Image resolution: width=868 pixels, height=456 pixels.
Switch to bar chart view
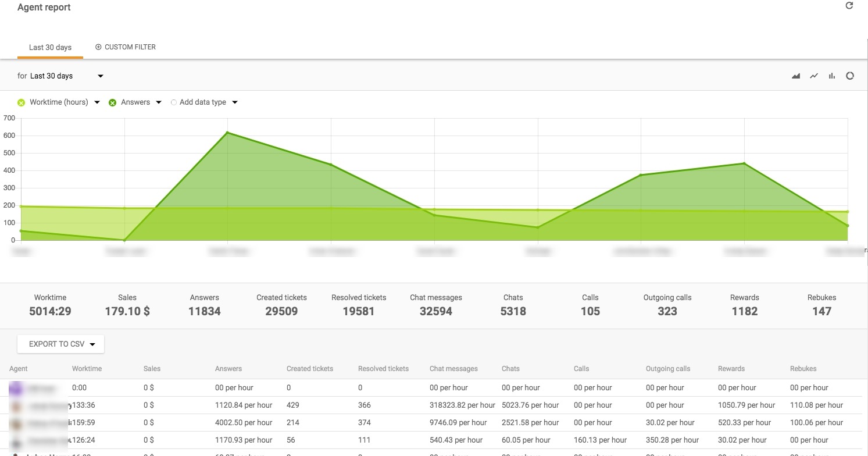[832, 76]
